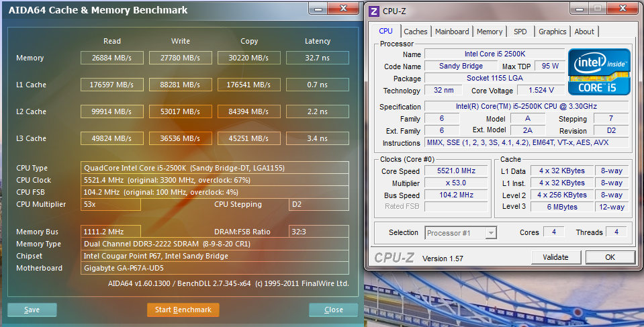Click the Validate button in CPU-Z
Screen dimensions: 644x327
(556, 257)
